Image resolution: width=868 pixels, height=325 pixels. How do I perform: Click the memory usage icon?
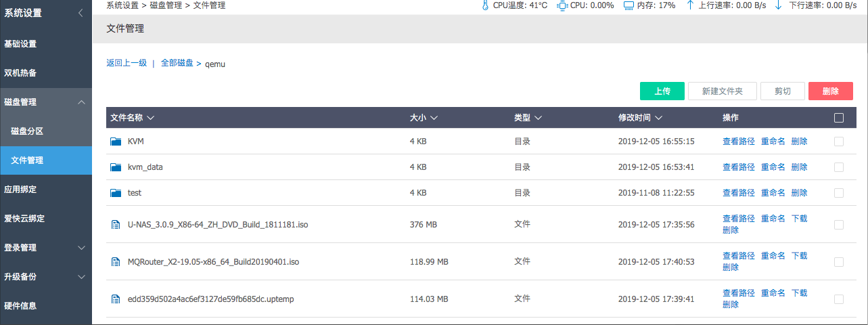pyautogui.click(x=629, y=5)
